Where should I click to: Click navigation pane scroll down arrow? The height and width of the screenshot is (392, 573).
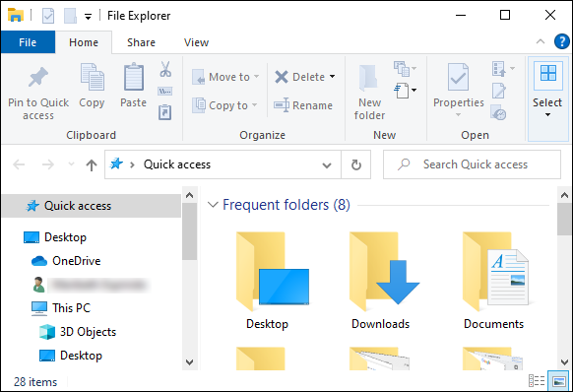189,362
